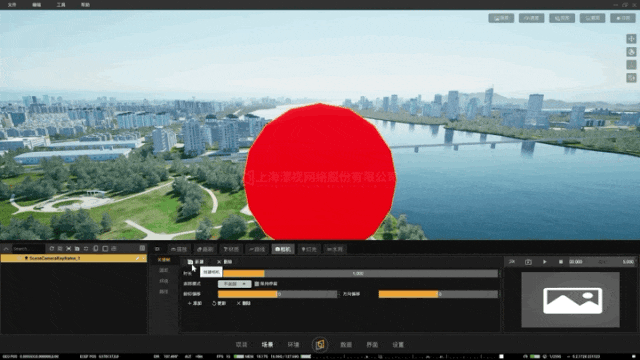Image resolution: width=640 pixels, height=360 pixels.
Task: Select the 环绕 side tab
Action: pos(164,281)
